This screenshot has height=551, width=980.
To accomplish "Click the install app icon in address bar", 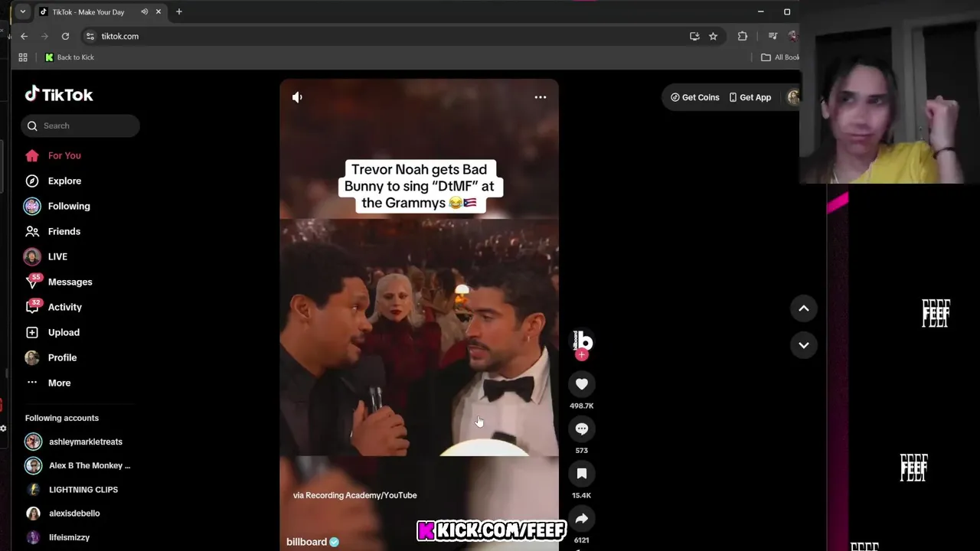I will click(694, 36).
